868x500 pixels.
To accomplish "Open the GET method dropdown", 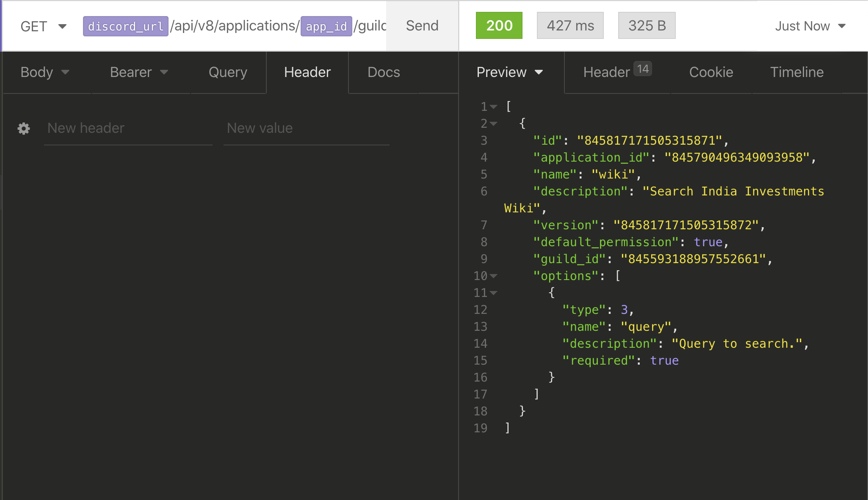I will (43, 26).
